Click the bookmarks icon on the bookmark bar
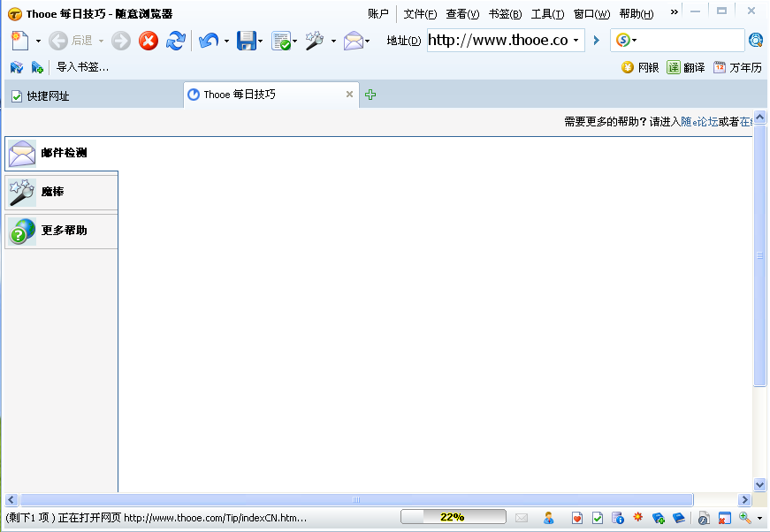Screen dimensions: 770x532 point(17,67)
